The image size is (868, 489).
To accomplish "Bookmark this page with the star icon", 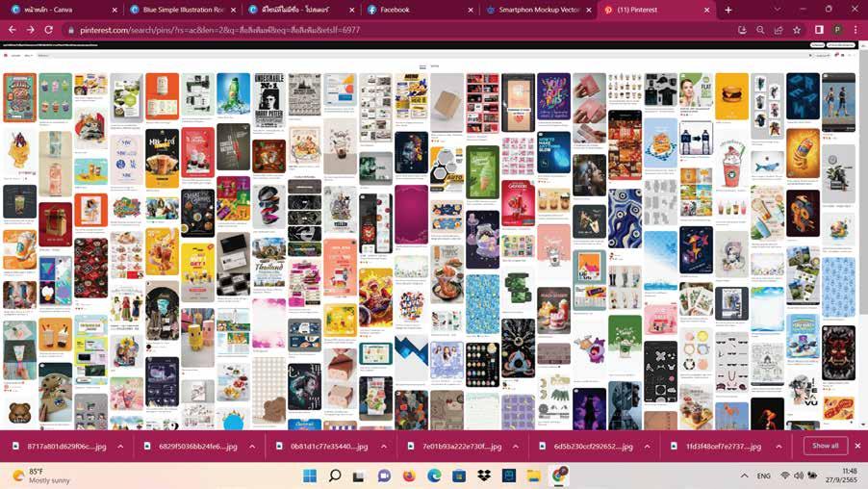I will (797, 30).
